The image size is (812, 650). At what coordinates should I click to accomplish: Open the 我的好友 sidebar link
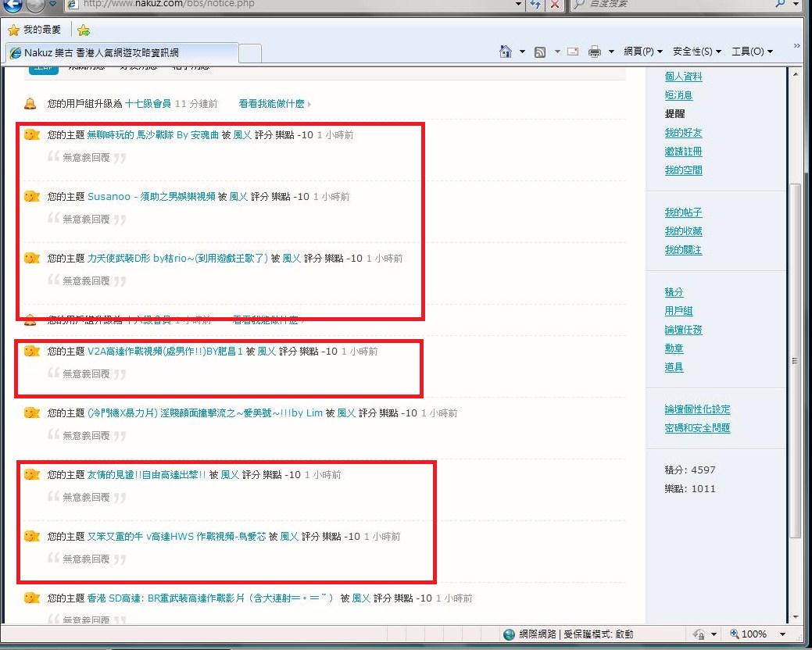click(x=683, y=133)
